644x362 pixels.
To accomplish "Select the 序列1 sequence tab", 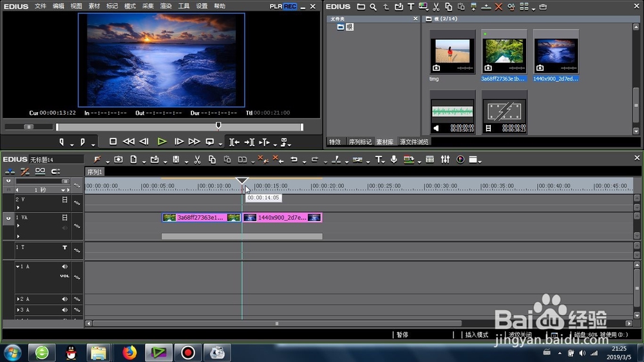I will [x=95, y=172].
